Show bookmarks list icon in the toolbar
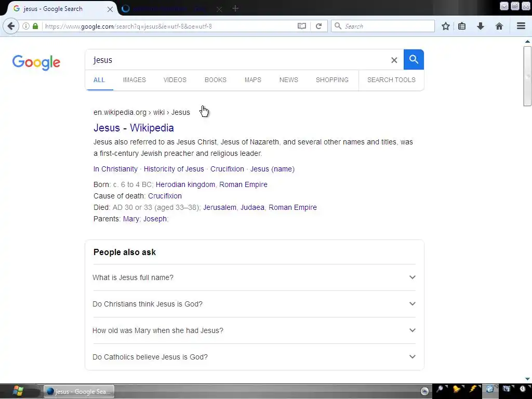 click(462, 26)
